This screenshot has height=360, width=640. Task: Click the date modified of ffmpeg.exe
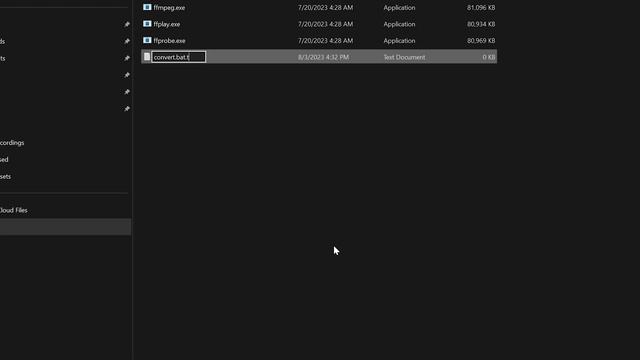coord(325,8)
